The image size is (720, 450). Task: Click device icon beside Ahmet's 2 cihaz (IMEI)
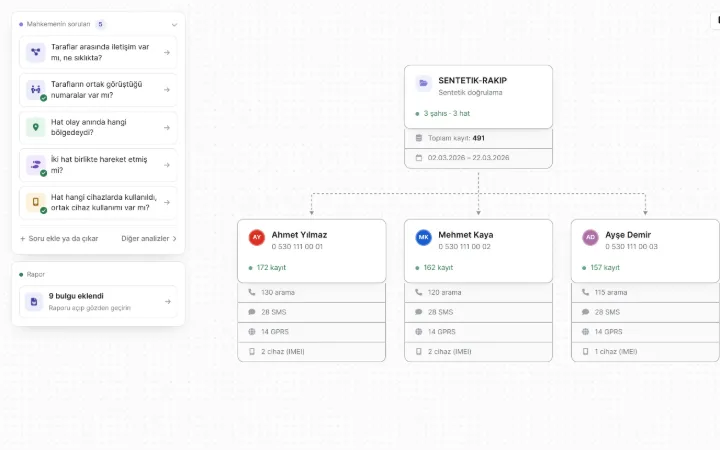pyautogui.click(x=252, y=351)
